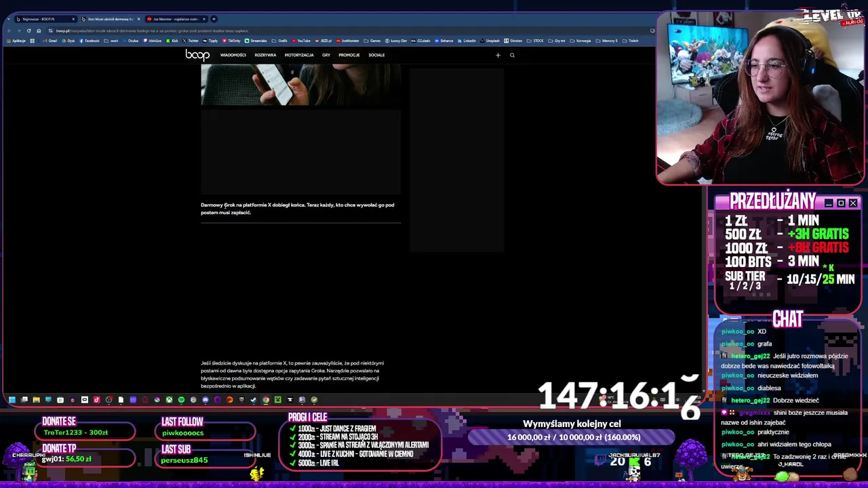Open GRY menu on boop site

click(x=326, y=55)
